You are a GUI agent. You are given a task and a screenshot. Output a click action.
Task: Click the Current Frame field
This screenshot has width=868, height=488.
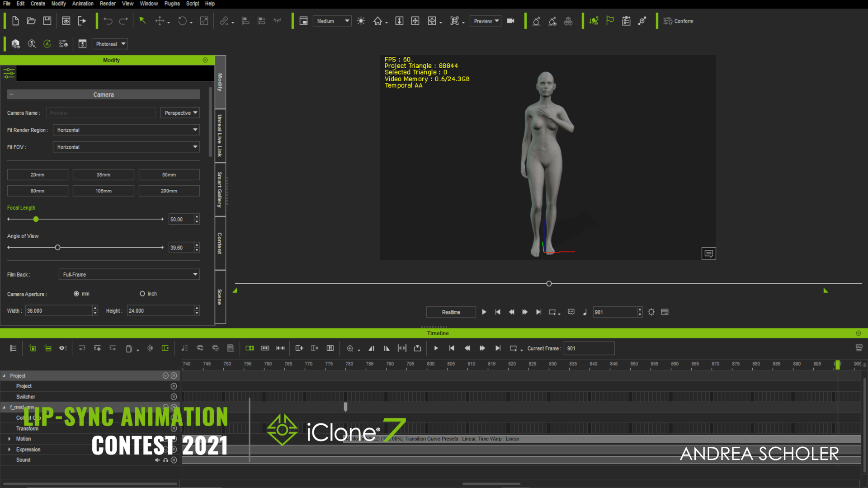click(x=589, y=348)
